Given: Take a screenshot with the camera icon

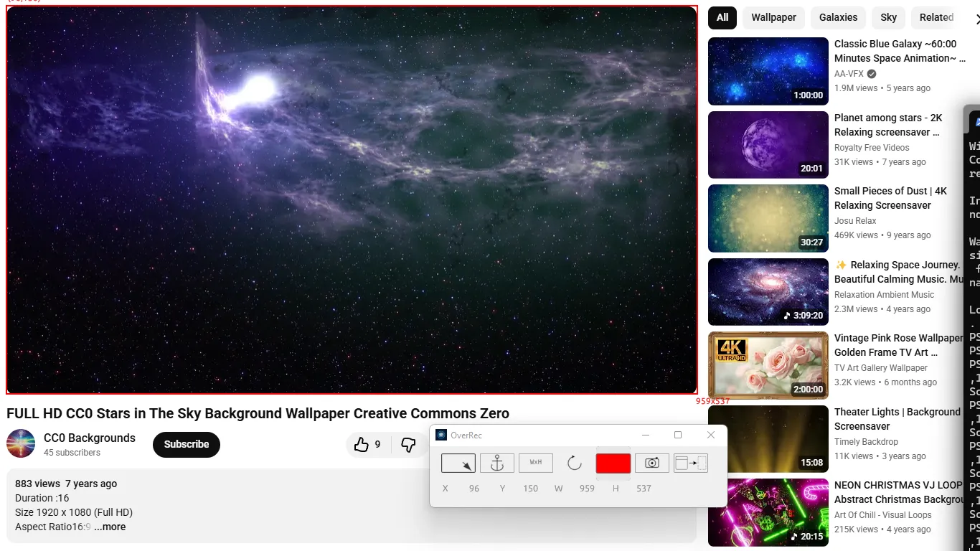Looking at the screenshot, I should 652,463.
